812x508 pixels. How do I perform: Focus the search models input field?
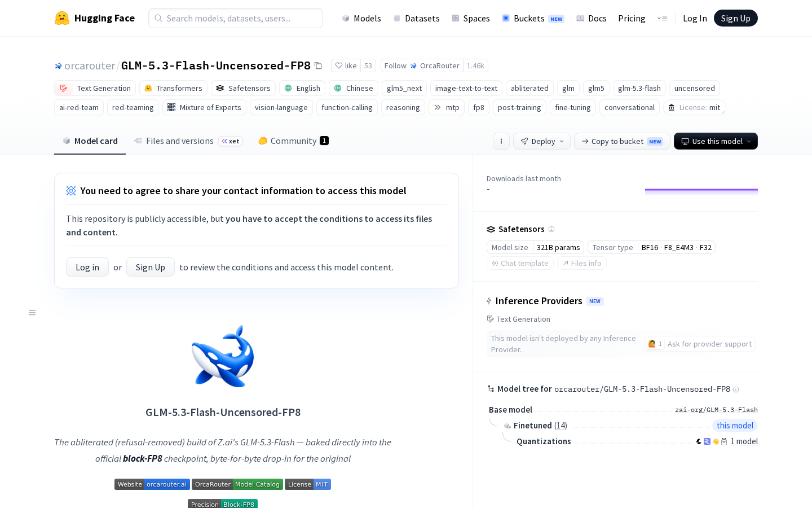pos(236,18)
